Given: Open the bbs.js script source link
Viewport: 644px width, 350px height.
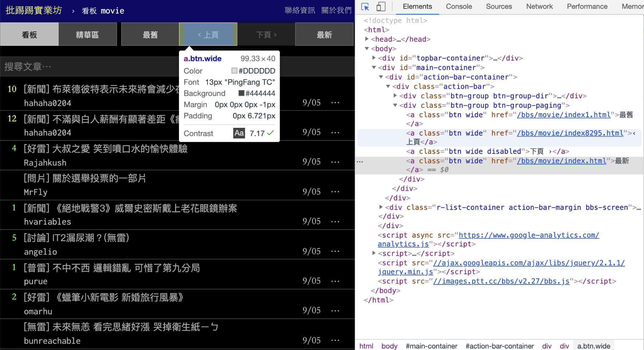Looking at the screenshot, I should [x=501, y=281].
